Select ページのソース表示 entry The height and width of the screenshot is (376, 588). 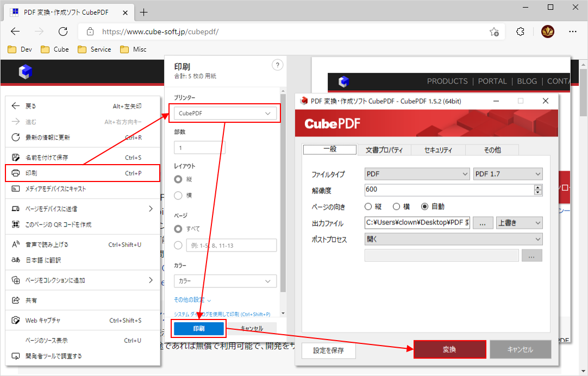[x=83, y=340]
